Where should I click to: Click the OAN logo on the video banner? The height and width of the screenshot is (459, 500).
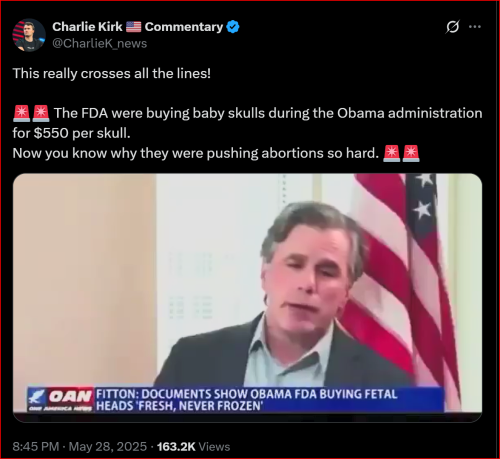61,400
